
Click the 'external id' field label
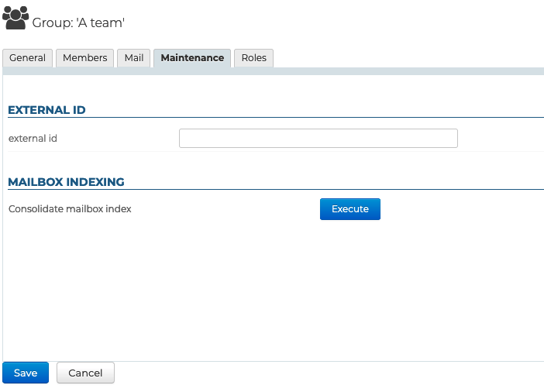33,139
